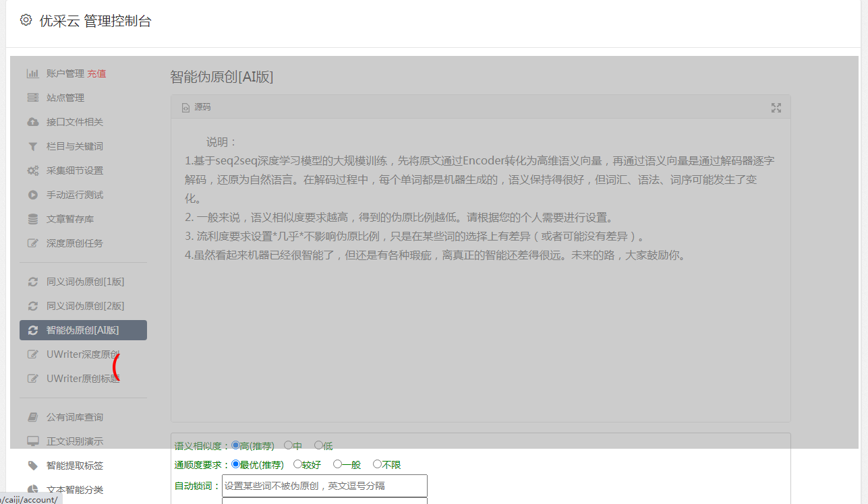Click the 源码 toolbar button text

[x=202, y=108]
